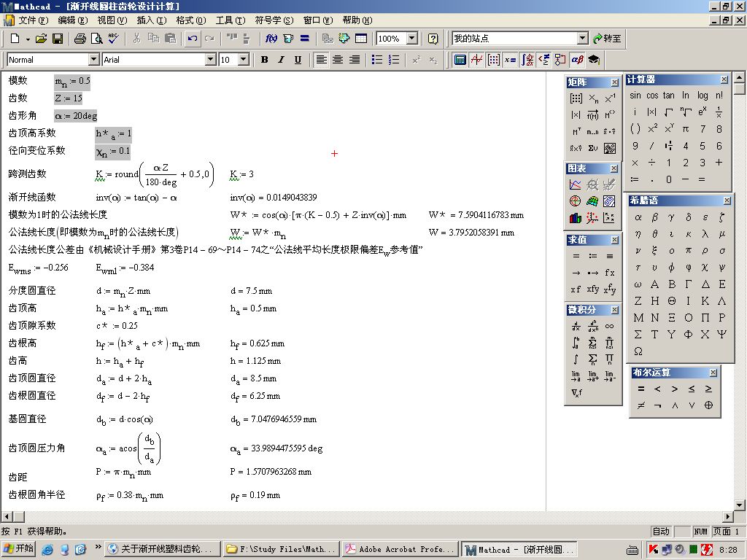Switch to Adobe Acrobat taskbar item
Image resolution: width=747 pixels, height=560 pixels.
(399, 549)
